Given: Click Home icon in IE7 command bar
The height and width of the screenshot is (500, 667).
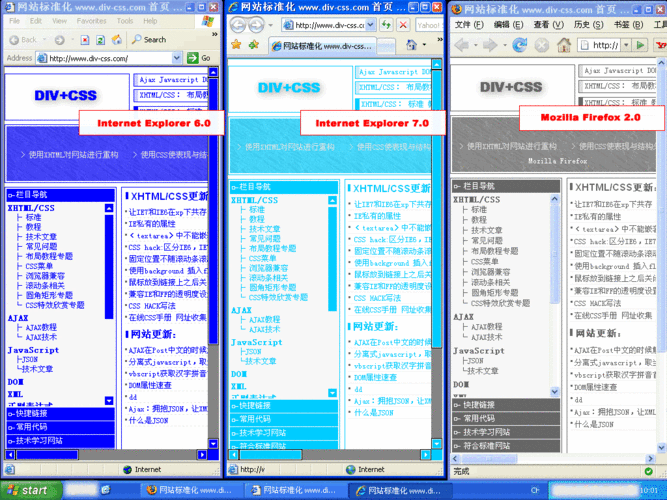Looking at the screenshot, I should coord(411,44).
